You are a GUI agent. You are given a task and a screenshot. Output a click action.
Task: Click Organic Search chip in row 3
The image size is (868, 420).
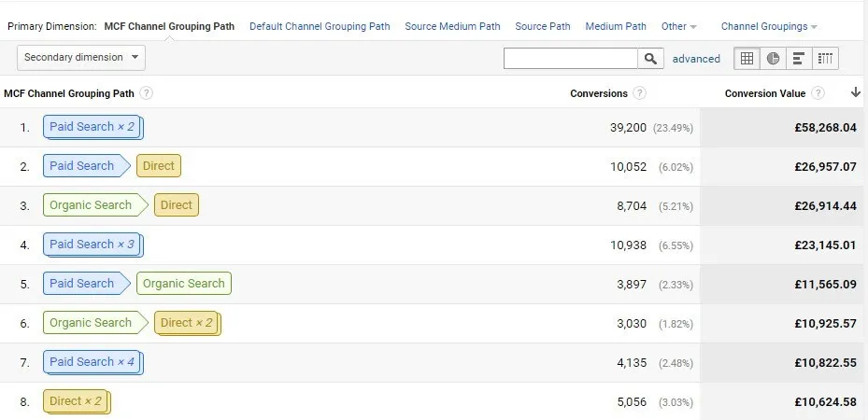click(x=95, y=205)
